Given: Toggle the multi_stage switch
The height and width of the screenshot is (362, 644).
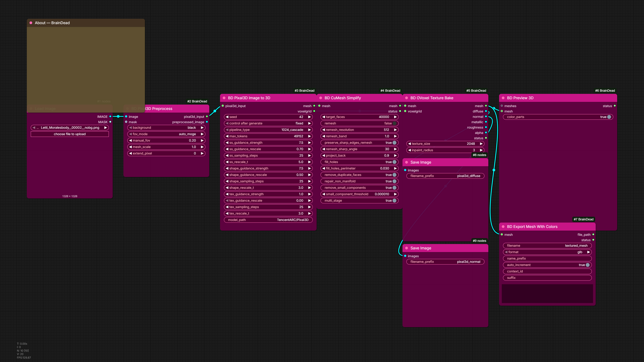Looking at the screenshot, I should pyautogui.click(x=394, y=201).
